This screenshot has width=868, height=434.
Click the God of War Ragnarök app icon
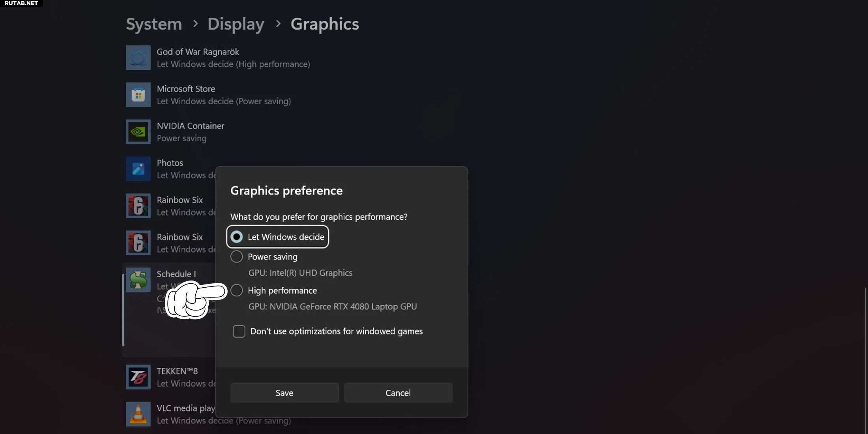(138, 58)
